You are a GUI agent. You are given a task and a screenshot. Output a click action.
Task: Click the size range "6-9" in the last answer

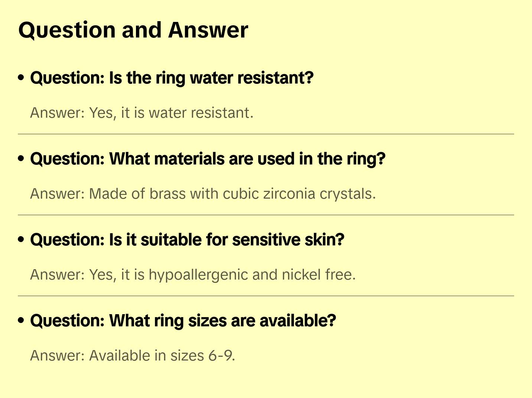coord(221,356)
